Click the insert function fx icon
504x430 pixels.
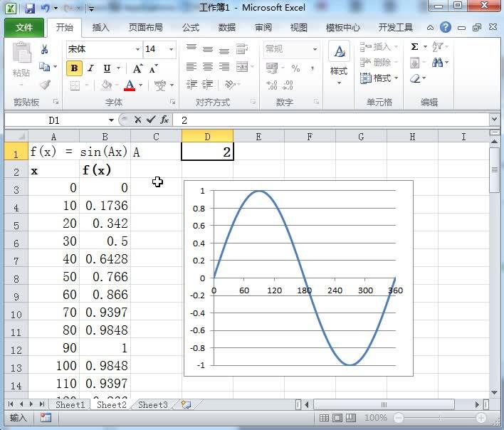[164, 120]
